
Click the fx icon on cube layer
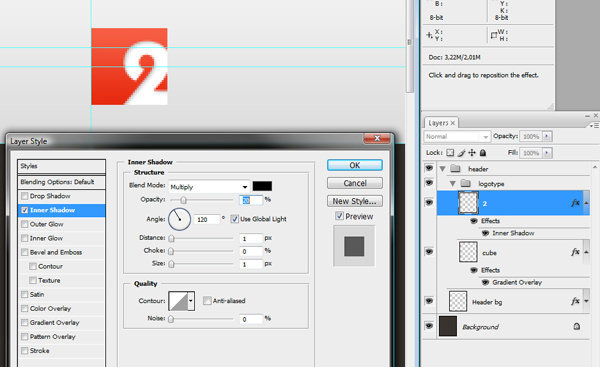(575, 252)
